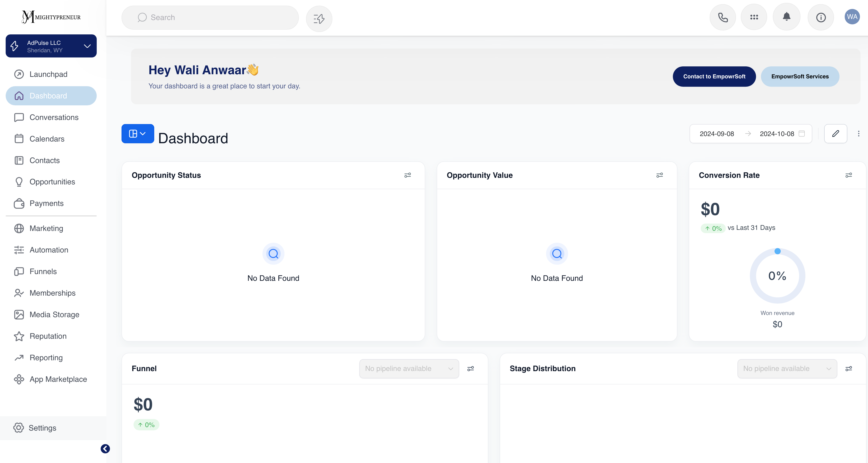Expand the Stage Distribution pipeline dropdown
The image size is (868, 463).
787,368
